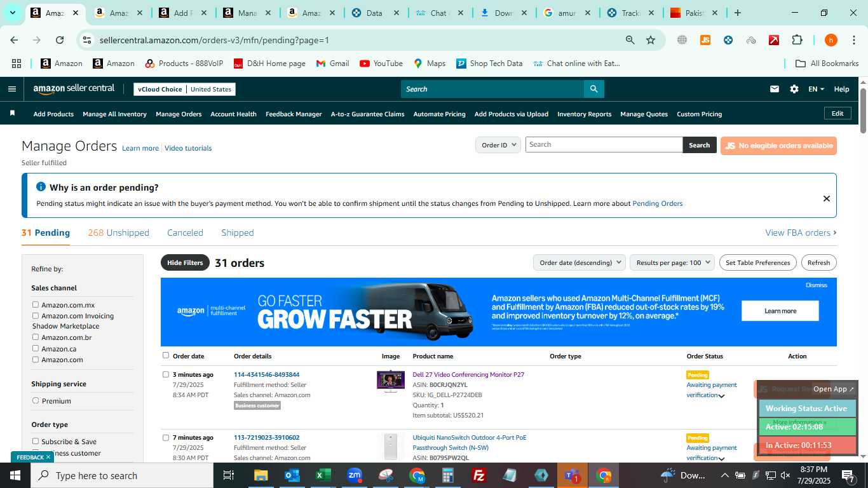This screenshot has height=488, width=868.
Task: Switch to the Shipped tab
Action: 238,233
